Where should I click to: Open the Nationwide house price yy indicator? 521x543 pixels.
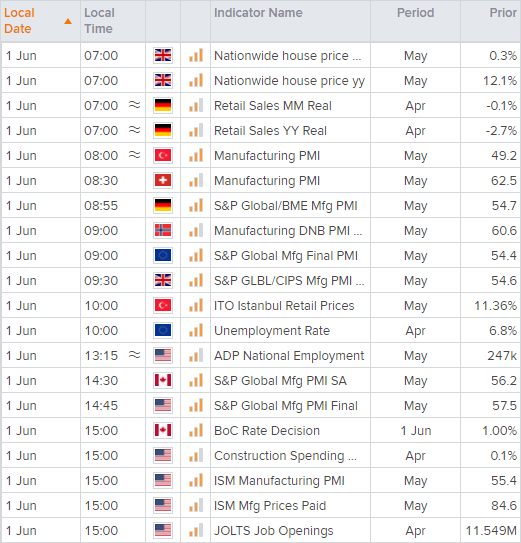(289, 81)
